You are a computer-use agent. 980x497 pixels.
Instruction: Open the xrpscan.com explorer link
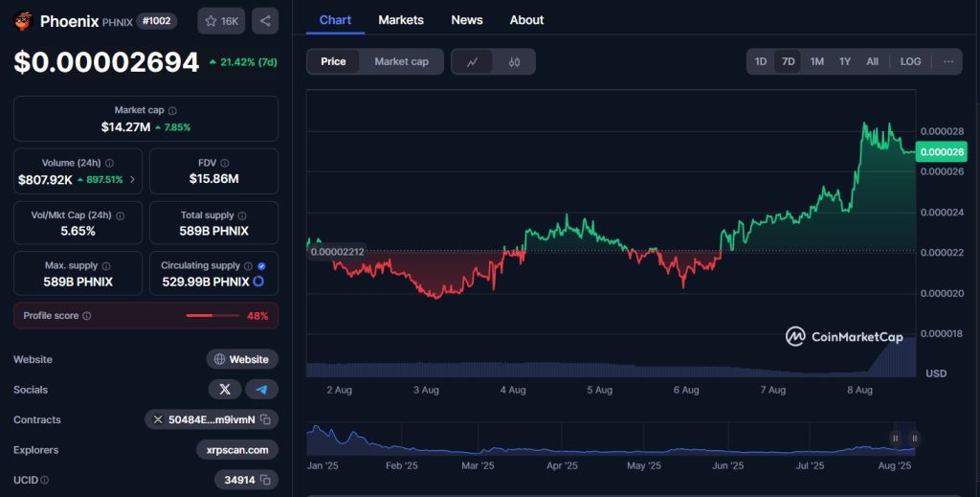click(238, 449)
